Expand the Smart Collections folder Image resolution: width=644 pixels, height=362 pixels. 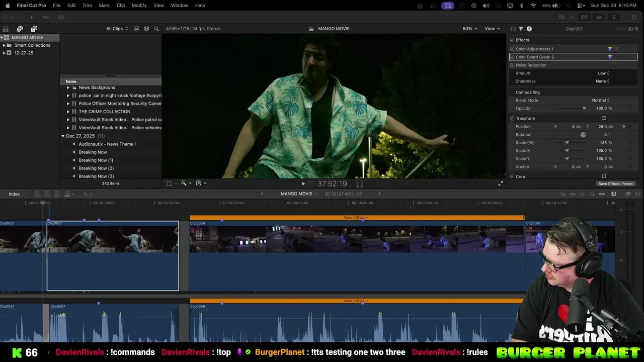(4, 45)
